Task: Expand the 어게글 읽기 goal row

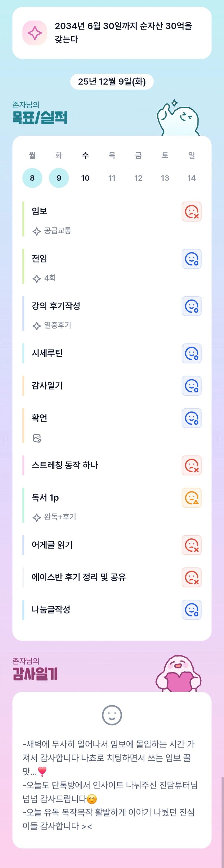Action: tap(52, 545)
